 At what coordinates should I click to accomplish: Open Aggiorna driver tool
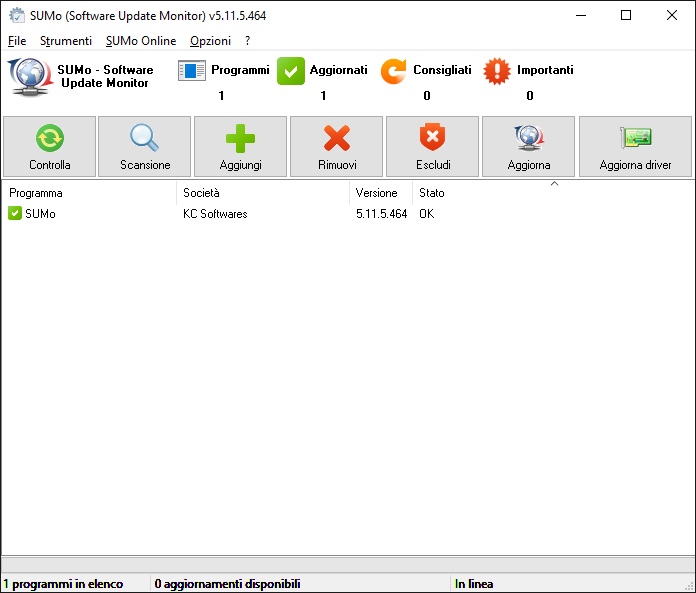pos(635,146)
